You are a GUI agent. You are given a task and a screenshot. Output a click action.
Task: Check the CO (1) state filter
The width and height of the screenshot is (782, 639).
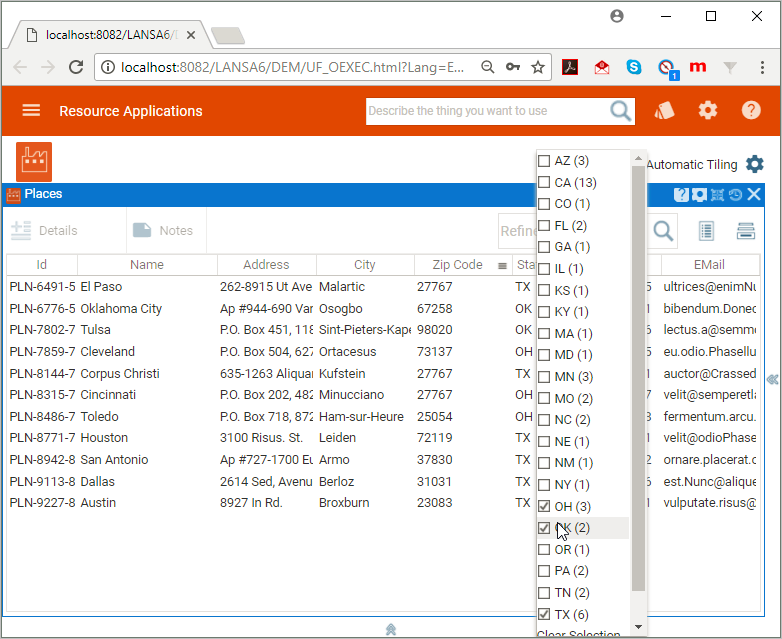coord(544,204)
